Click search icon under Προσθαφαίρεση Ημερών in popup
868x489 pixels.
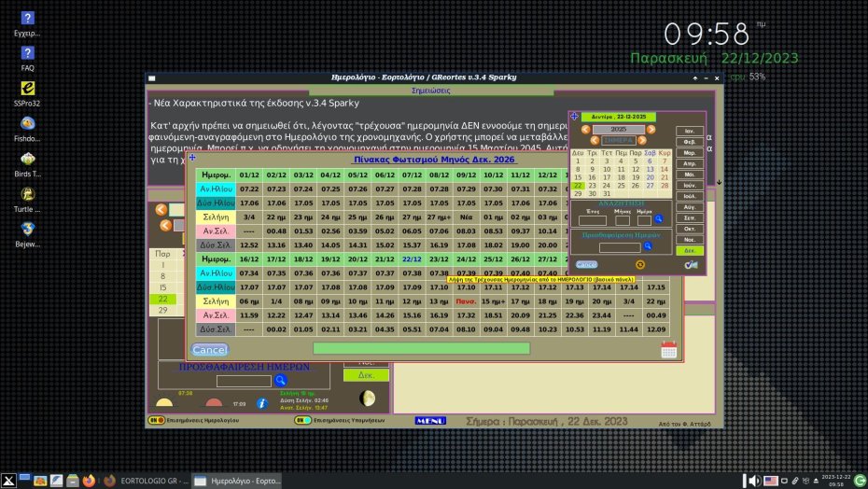(x=648, y=245)
